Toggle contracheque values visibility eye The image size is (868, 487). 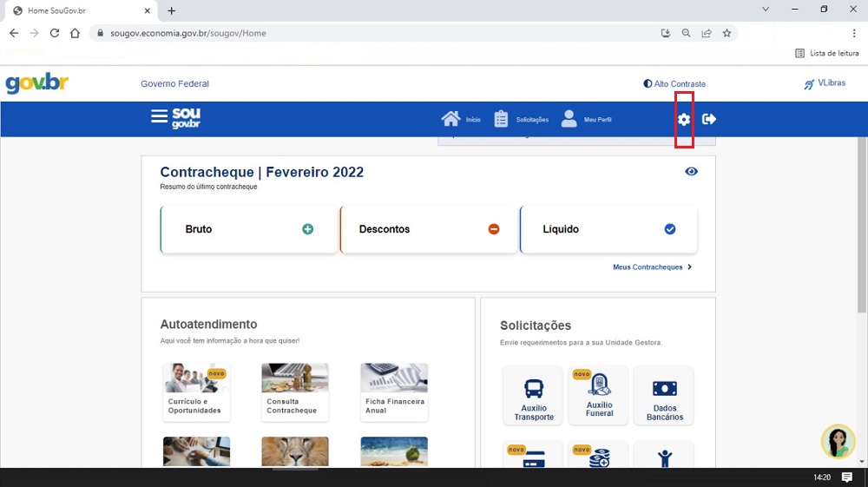pos(691,172)
